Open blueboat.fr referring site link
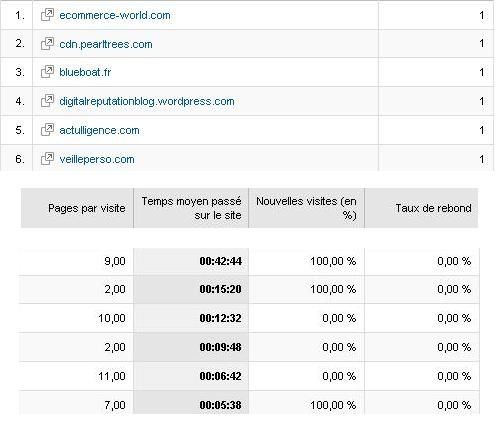Viewport: 496px width, 421px height. [x=85, y=72]
